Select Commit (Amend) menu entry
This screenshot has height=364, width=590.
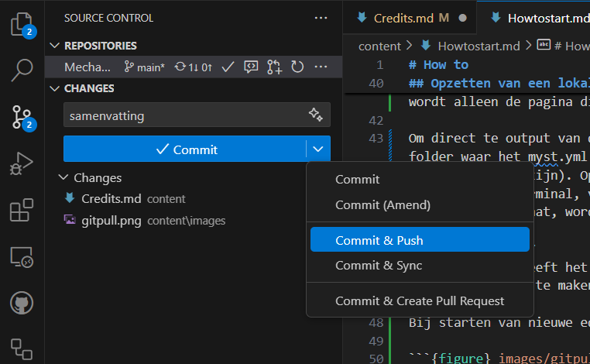pyautogui.click(x=420, y=204)
